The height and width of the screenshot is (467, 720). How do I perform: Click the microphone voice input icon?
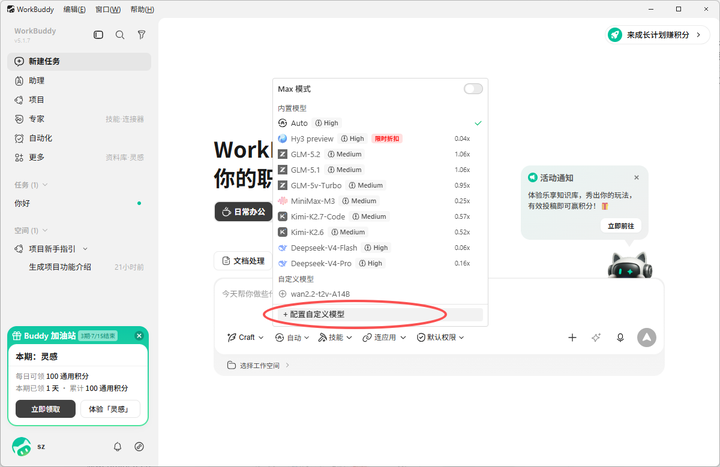coord(620,338)
